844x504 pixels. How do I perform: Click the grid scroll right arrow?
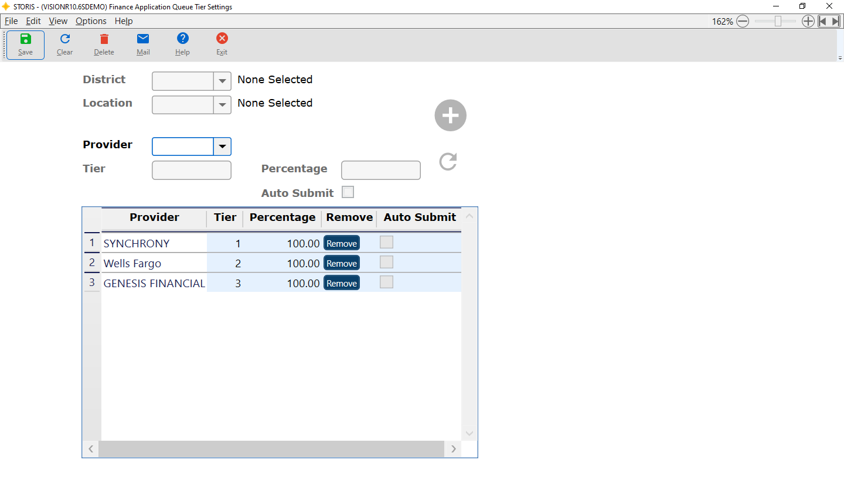453,449
